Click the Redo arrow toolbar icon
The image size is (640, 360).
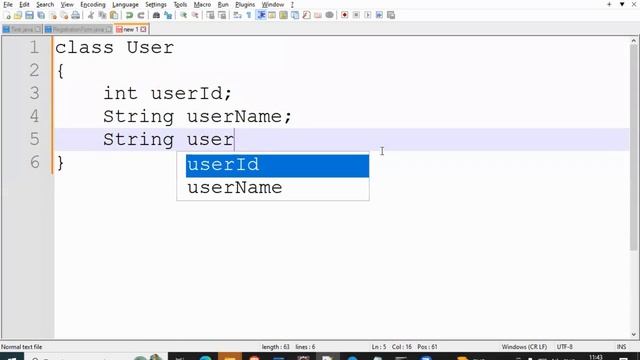pos(141,16)
